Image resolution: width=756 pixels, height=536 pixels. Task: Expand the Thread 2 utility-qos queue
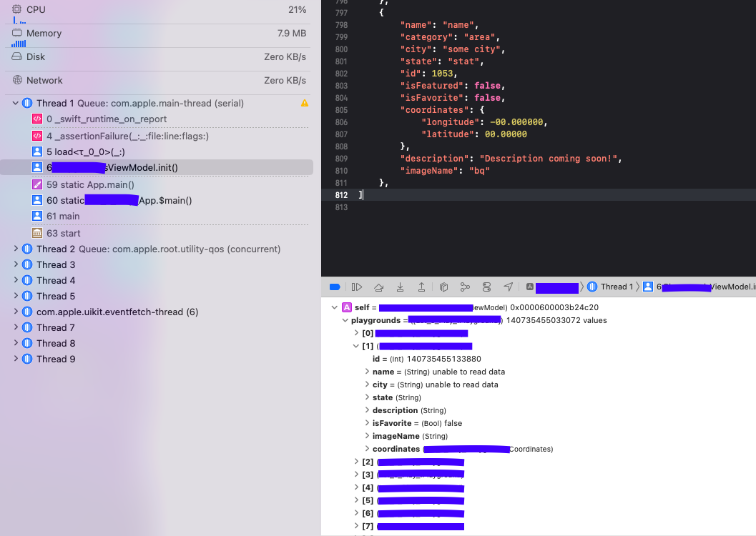tap(16, 248)
